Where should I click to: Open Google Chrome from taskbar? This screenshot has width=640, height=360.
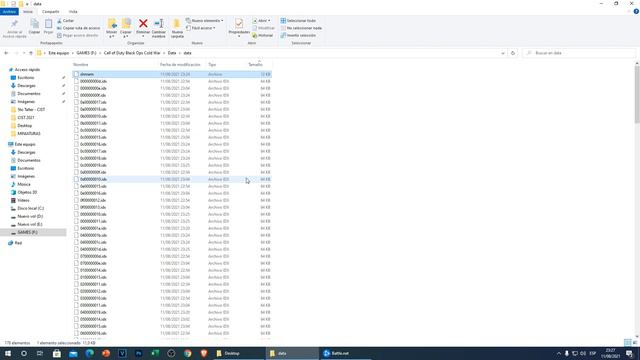coord(187,353)
